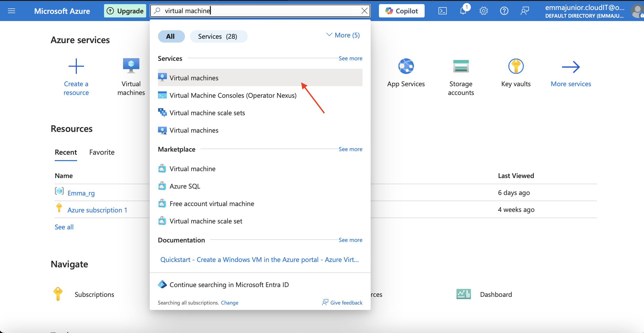Click the Virtual machine marketplace bag icon

pyautogui.click(x=162, y=168)
